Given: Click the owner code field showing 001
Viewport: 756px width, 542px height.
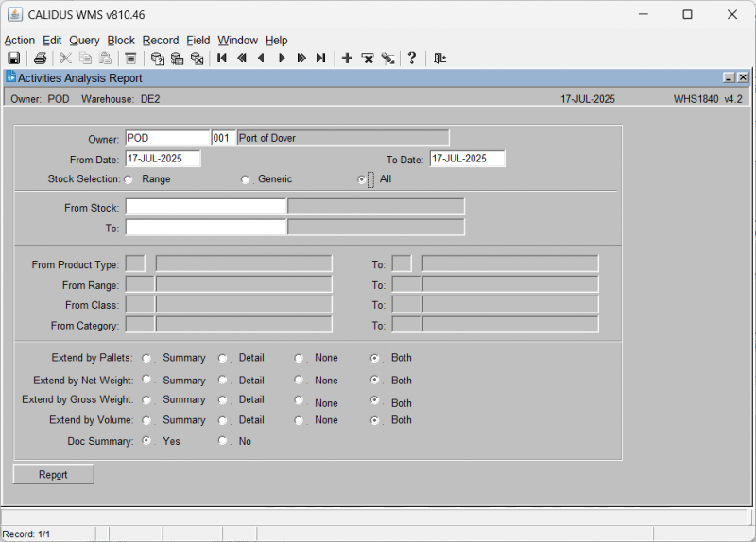Looking at the screenshot, I should (x=223, y=138).
